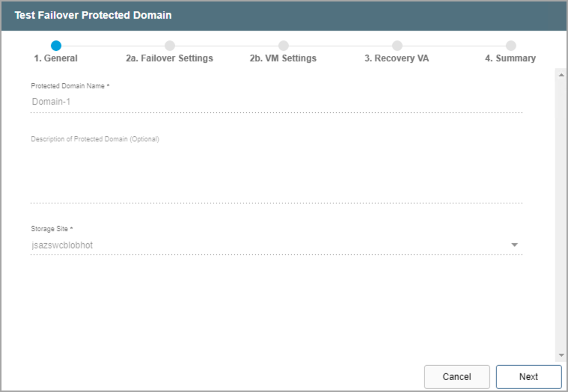Select the "1. General" step label

[x=56, y=58]
